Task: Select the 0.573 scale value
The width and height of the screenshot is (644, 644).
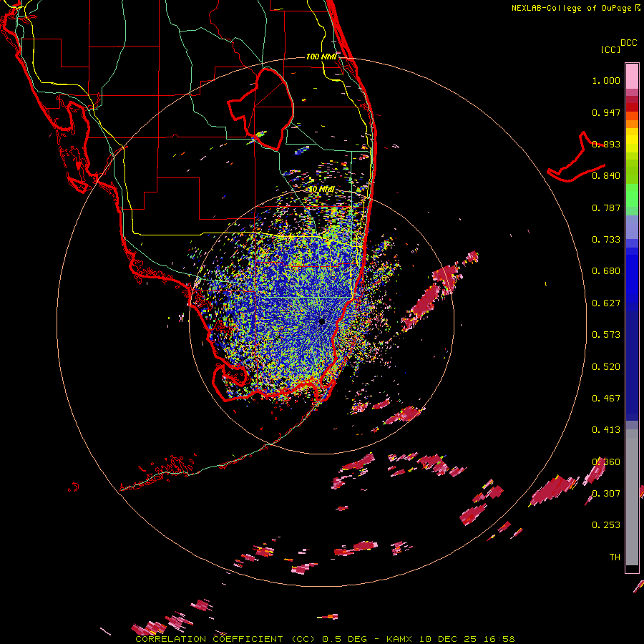Action: pyautogui.click(x=606, y=335)
